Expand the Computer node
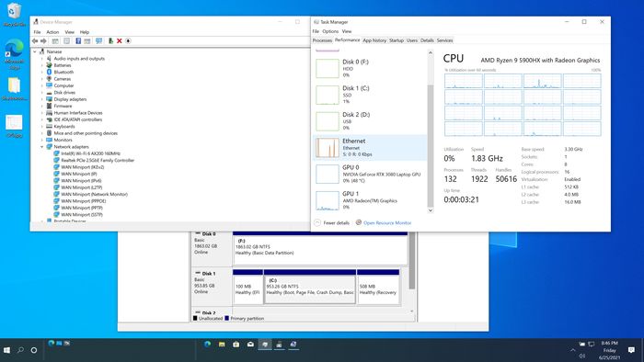 tap(42, 85)
